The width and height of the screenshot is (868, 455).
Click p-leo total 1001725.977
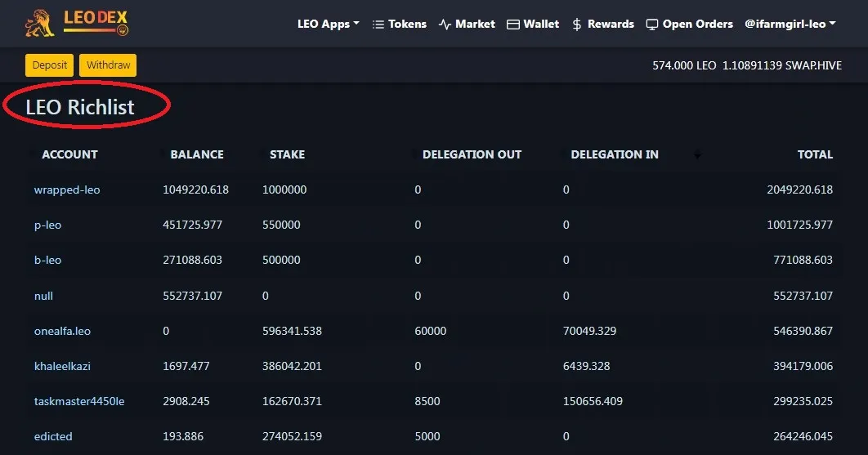pyautogui.click(x=799, y=225)
